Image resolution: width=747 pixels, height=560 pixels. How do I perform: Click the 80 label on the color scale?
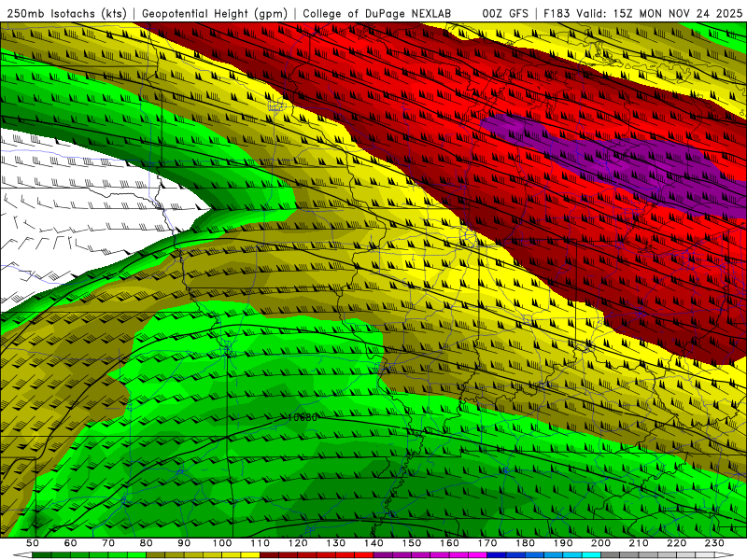point(147,543)
